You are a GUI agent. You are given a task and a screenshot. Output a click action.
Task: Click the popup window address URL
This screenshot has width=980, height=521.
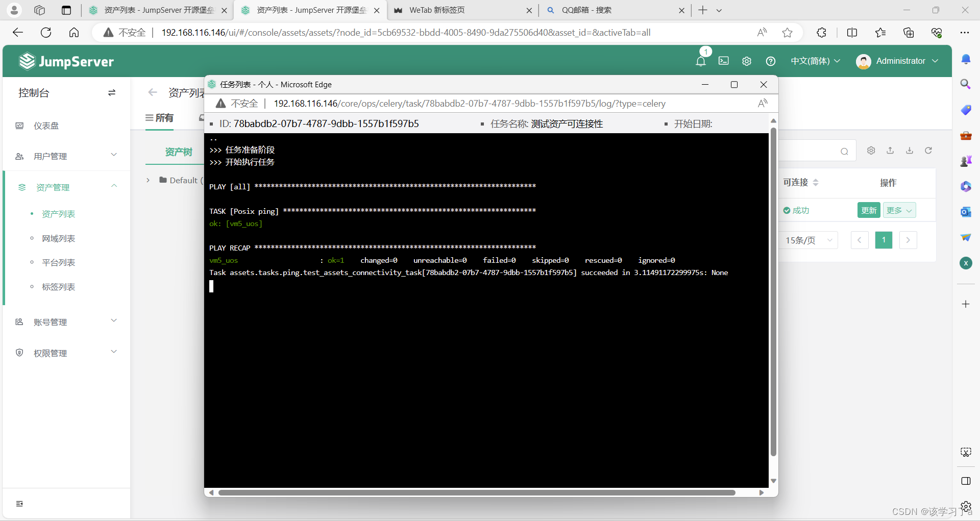coord(470,104)
